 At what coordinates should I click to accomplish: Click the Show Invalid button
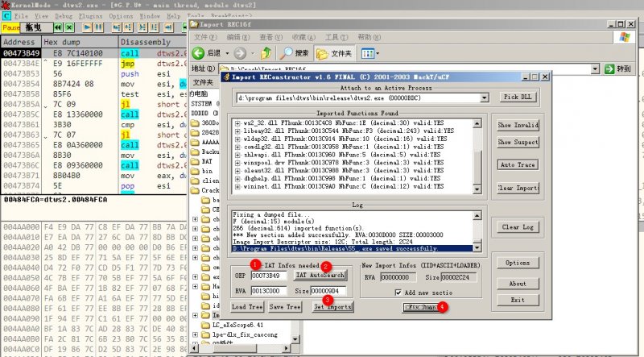tap(518, 125)
